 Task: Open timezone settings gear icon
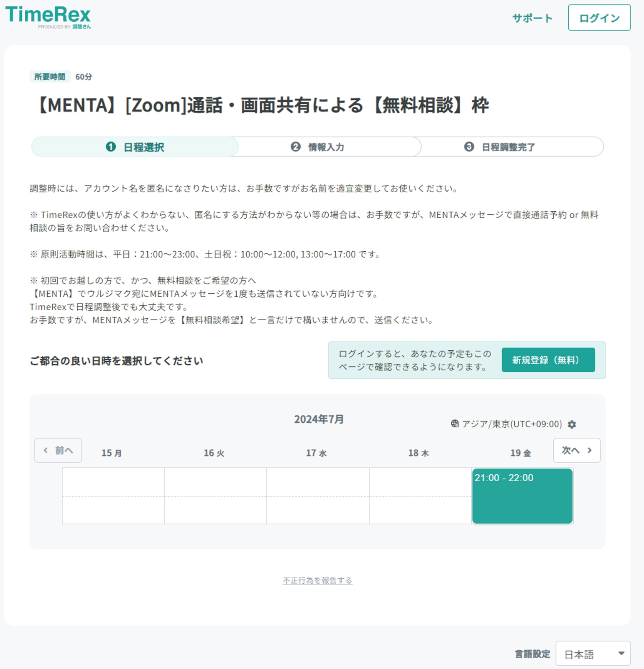click(x=572, y=424)
